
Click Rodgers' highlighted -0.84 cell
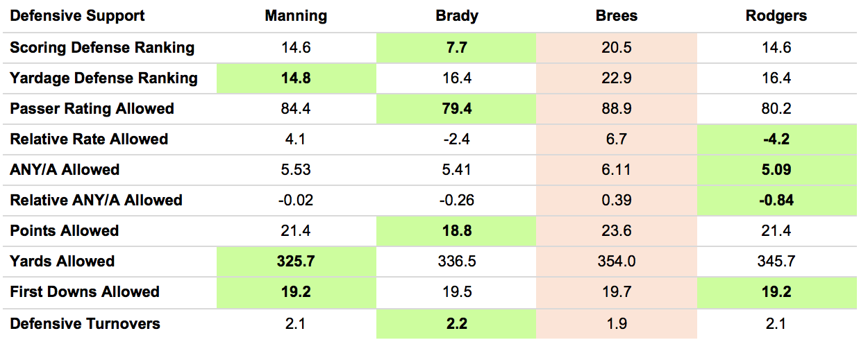click(777, 201)
